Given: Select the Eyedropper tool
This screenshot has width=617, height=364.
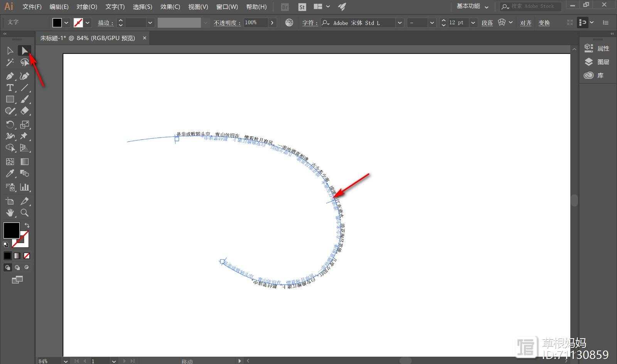Looking at the screenshot, I should tap(10, 173).
